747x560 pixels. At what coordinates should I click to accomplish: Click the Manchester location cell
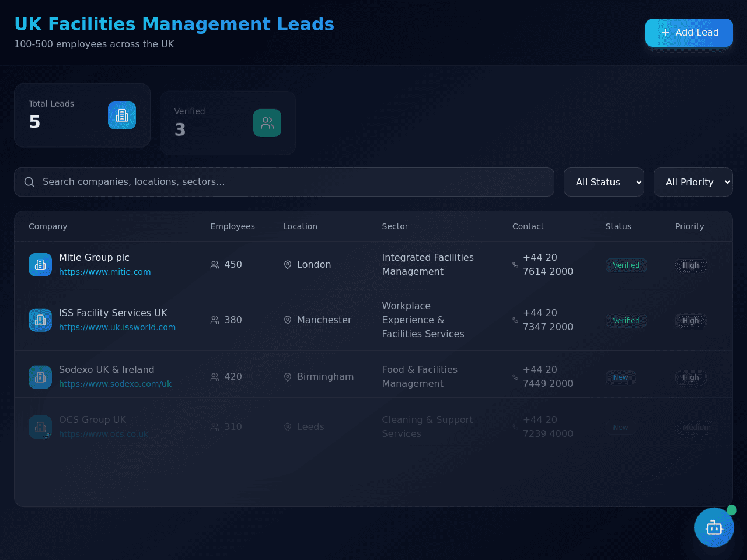(317, 320)
